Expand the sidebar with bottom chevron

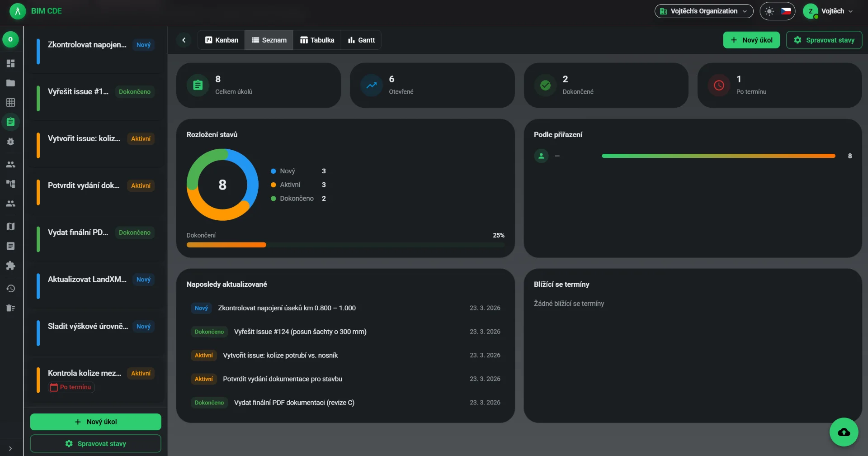click(10, 448)
